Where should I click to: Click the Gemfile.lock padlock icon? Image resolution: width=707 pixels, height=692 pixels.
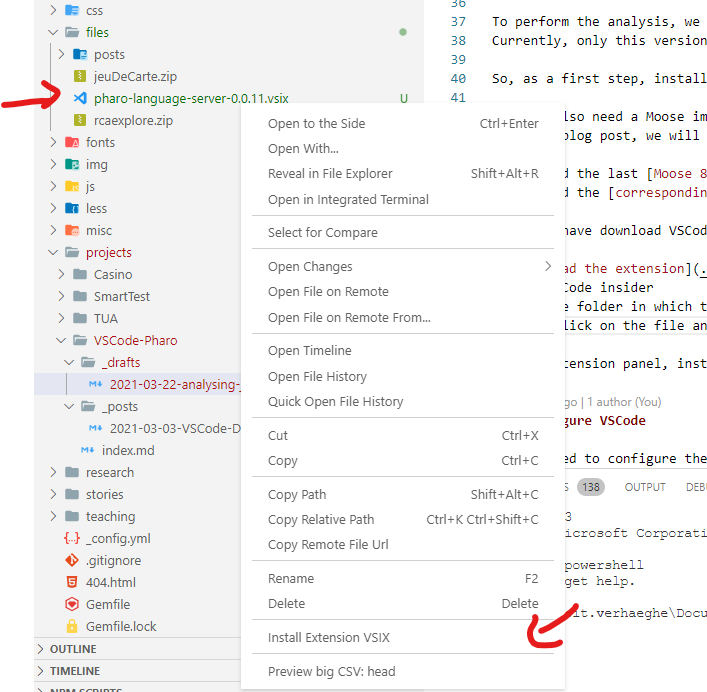pos(72,626)
